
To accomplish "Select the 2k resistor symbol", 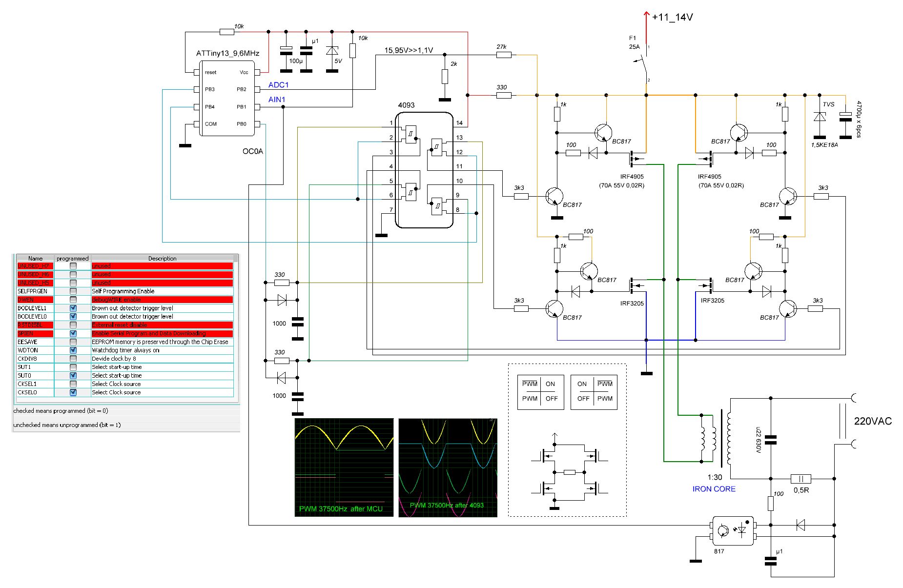I will (x=445, y=76).
